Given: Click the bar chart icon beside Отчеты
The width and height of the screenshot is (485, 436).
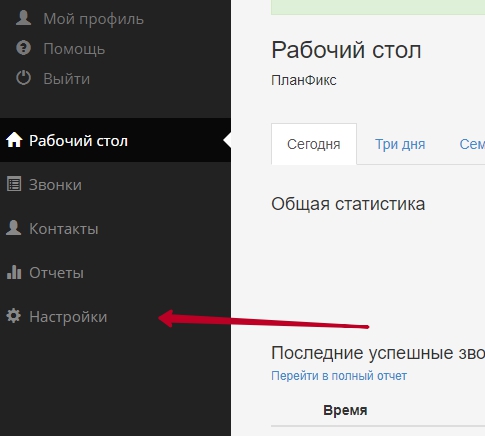Looking at the screenshot, I should click(14, 272).
